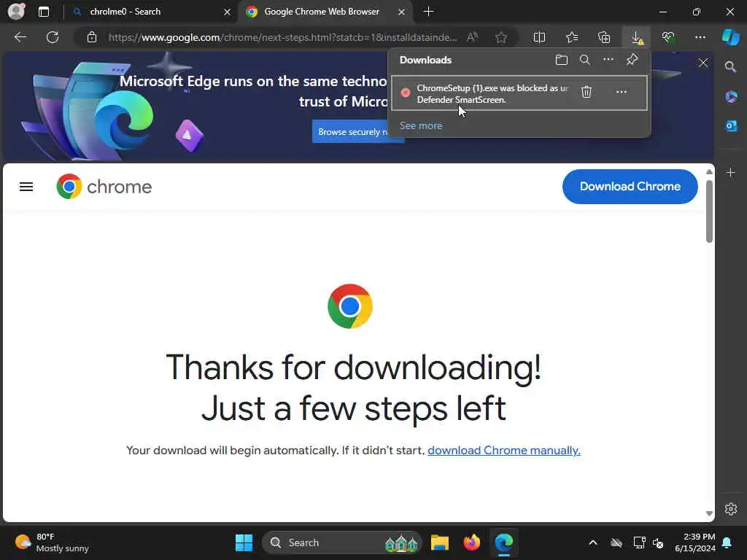Select the blocked ChromeSetup (1).exe entry

point(519,93)
